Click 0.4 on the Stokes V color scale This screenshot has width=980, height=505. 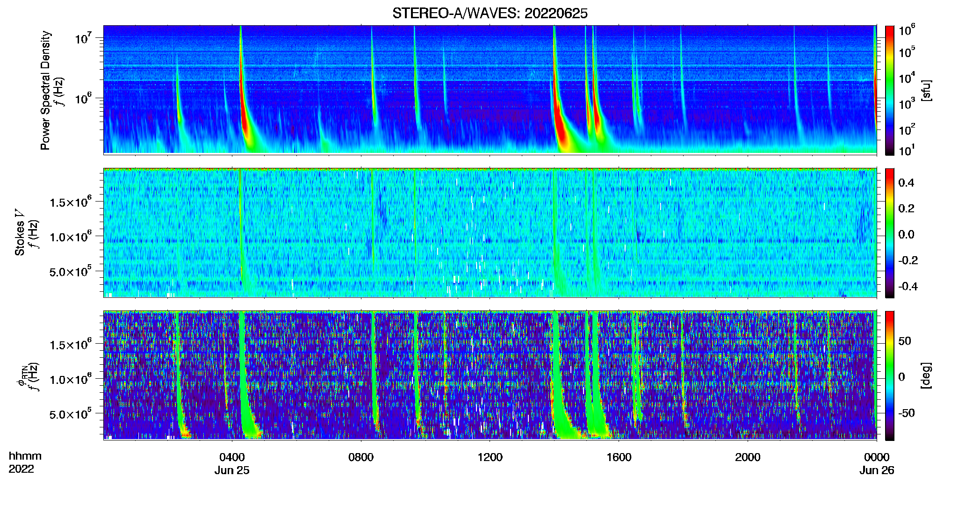[x=906, y=183]
